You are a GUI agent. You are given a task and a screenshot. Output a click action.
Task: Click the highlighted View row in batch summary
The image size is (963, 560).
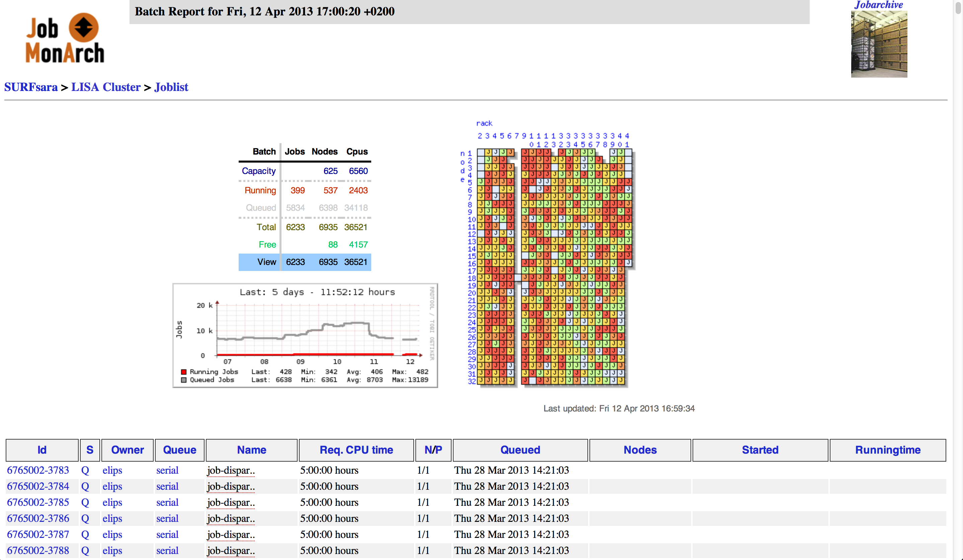tap(305, 262)
